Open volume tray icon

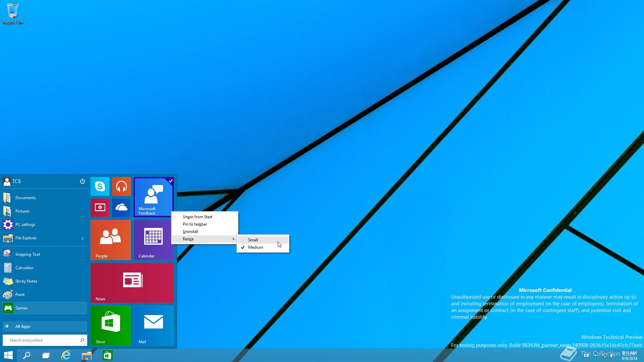[613, 356]
